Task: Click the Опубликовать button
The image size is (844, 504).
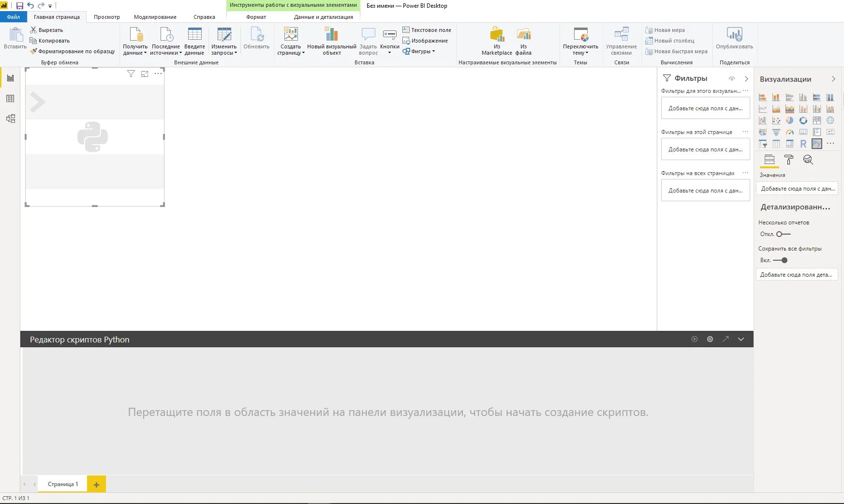Action: [734, 38]
